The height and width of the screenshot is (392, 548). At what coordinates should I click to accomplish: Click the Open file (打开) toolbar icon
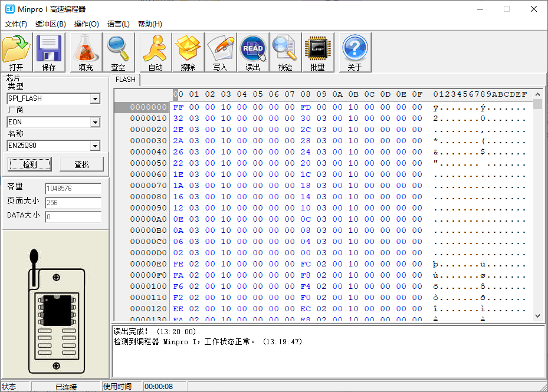tap(16, 52)
